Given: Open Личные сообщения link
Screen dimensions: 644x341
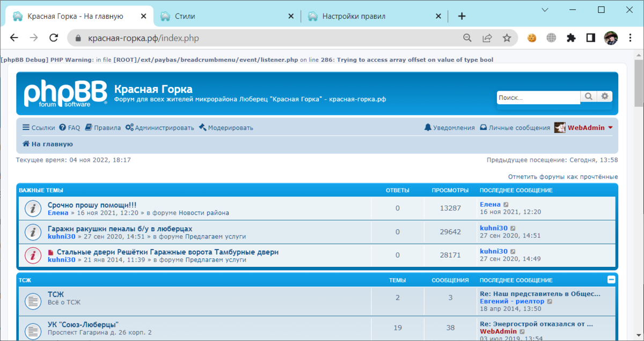Looking at the screenshot, I should click(515, 128).
